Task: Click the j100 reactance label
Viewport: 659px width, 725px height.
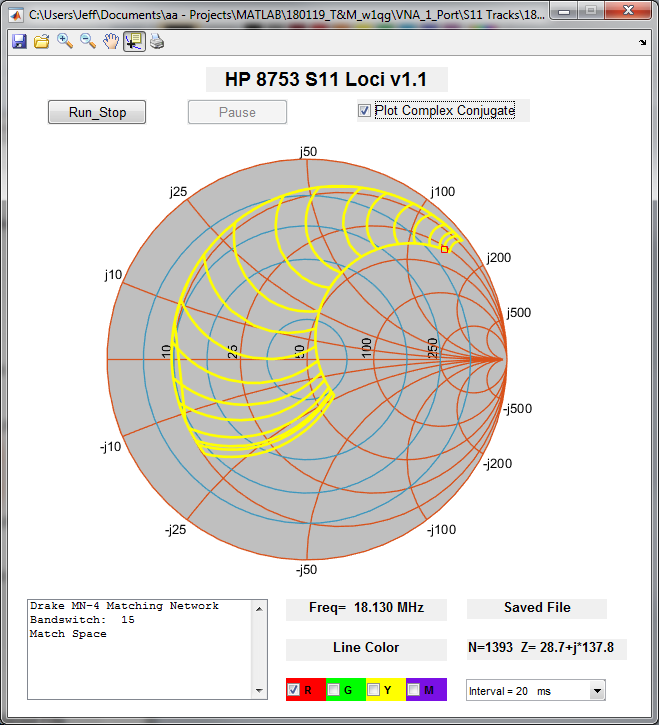Action: [x=443, y=191]
